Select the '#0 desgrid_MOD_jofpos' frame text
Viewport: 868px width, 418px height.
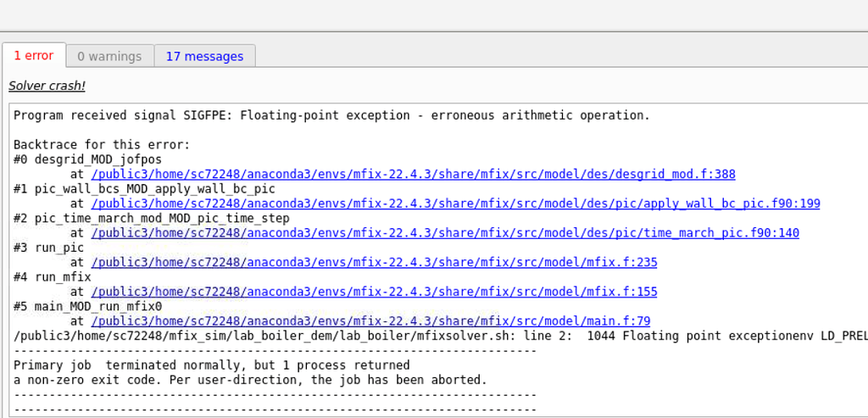coord(87,159)
